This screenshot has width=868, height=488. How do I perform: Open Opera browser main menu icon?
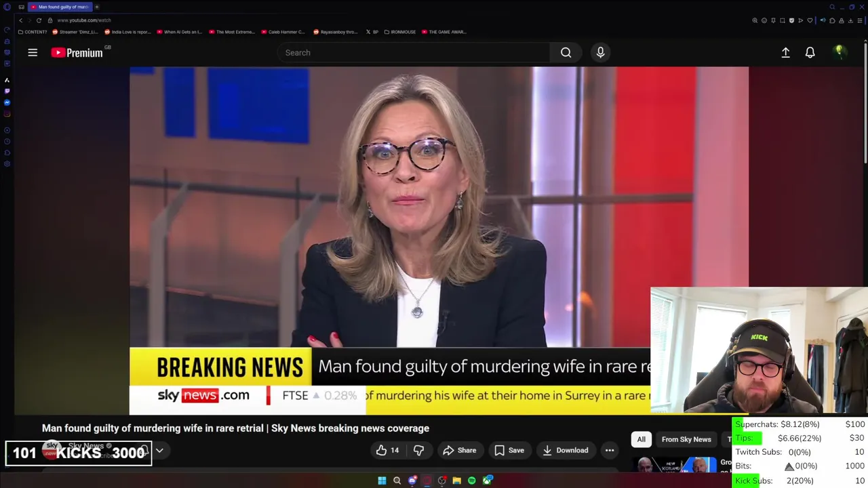pos(7,7)
